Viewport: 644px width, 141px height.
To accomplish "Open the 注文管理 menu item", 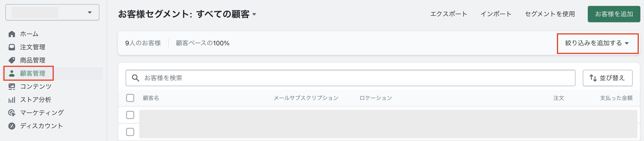I will tap(32, 47).
